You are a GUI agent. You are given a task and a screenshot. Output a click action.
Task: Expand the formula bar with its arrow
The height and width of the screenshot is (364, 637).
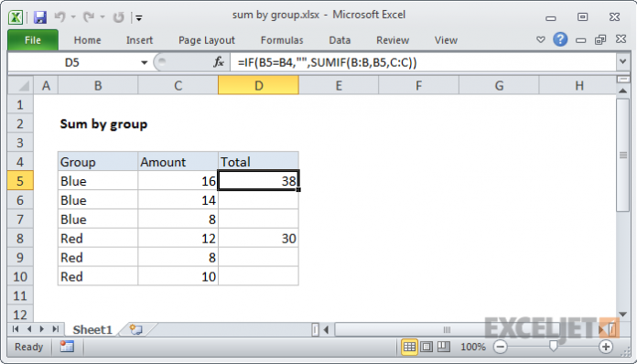click(622, 62)
